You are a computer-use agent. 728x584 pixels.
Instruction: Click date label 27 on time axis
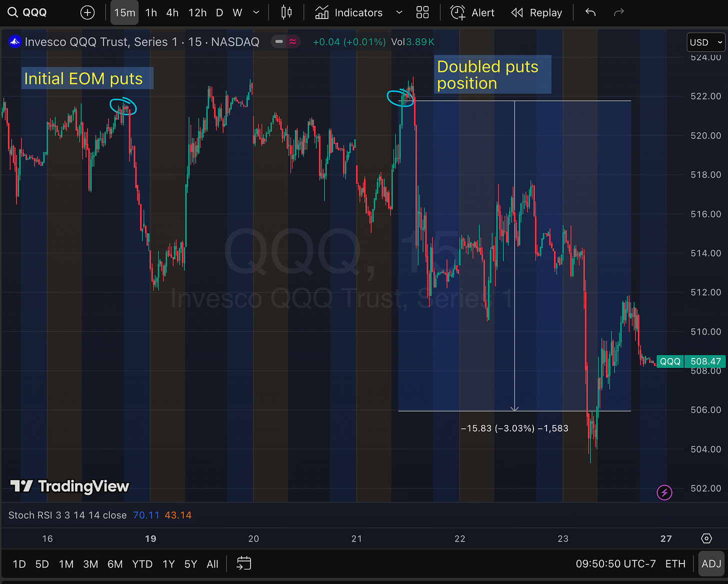coord(666,538)
